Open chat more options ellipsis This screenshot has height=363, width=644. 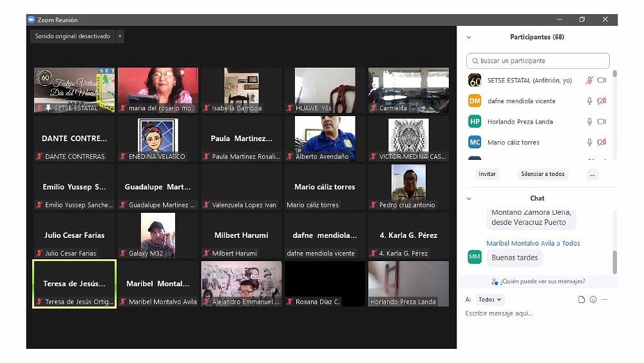(x=605, y=300)
